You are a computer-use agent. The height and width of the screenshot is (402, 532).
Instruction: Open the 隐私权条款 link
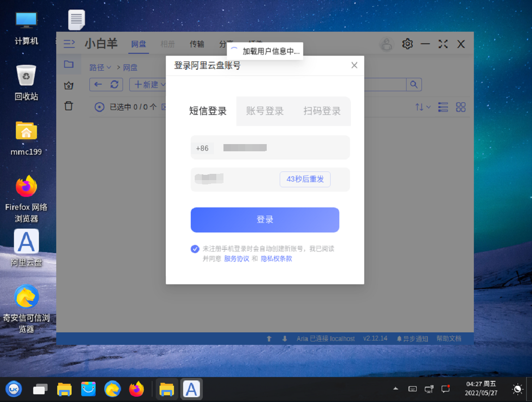[x=276, y=258]
